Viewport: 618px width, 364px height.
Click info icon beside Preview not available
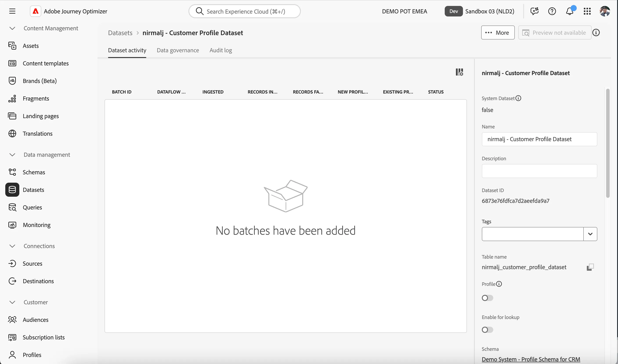click(596, 33)
